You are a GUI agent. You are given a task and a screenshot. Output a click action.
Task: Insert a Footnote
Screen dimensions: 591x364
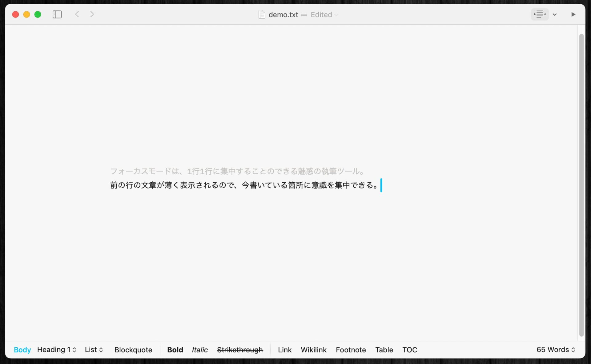[351, 350]
